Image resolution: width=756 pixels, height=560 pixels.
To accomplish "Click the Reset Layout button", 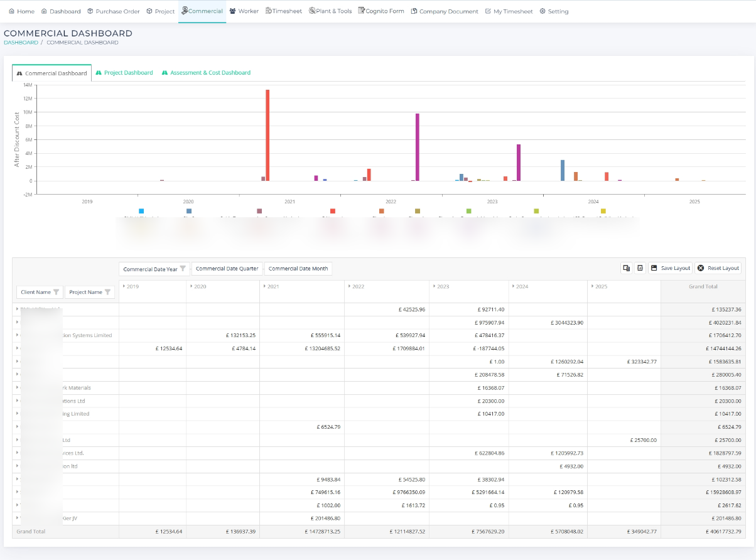I will click(718, 268).
